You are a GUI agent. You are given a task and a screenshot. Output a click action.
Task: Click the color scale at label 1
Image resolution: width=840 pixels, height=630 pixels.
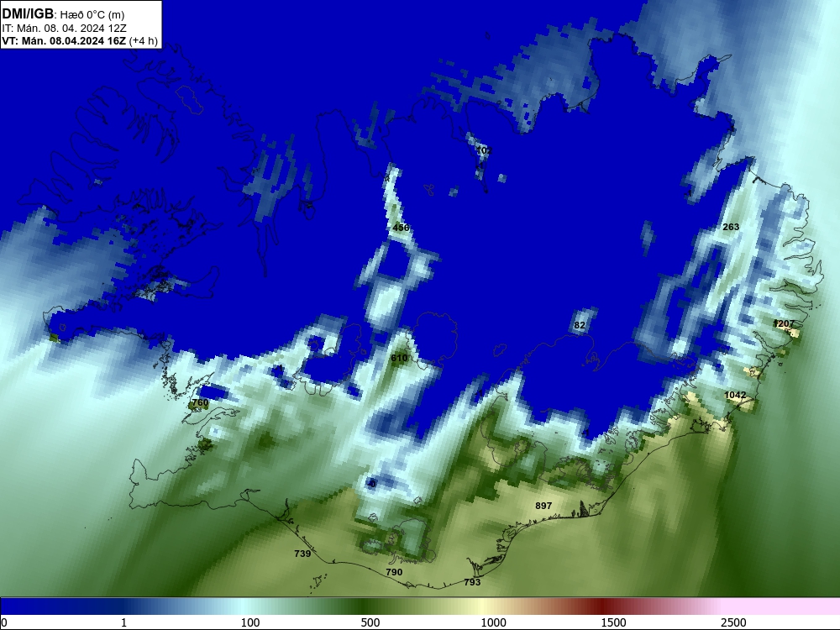[123, 622]
